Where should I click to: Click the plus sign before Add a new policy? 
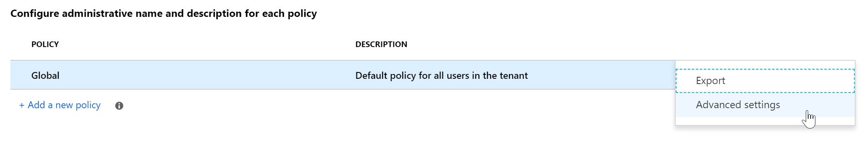point(22,105)
